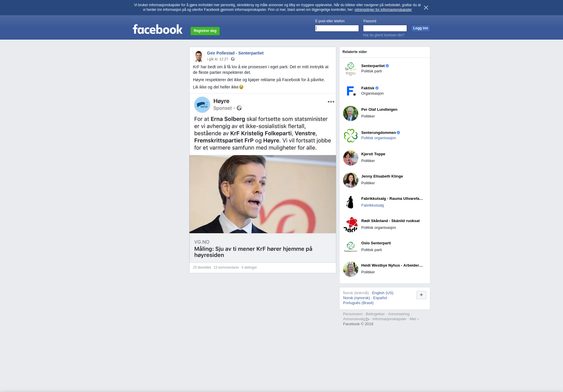563x392 pixels.
Task: Open the 15 kommentarer link
Action: pyautogui.click(x=226, y=267)
